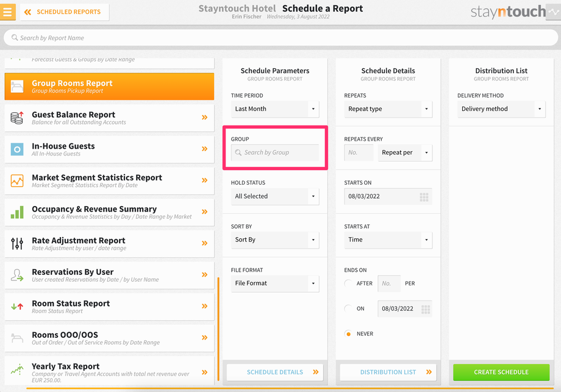Open Market Segment Statistics Report chevron
Viewport: 561px width, 392px height.
point(205,180)
